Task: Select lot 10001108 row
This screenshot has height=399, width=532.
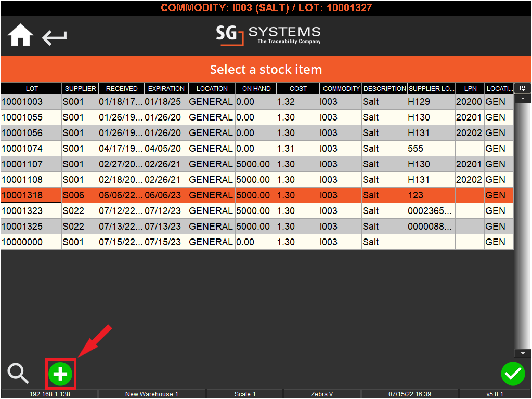Action: click(257, 180)
